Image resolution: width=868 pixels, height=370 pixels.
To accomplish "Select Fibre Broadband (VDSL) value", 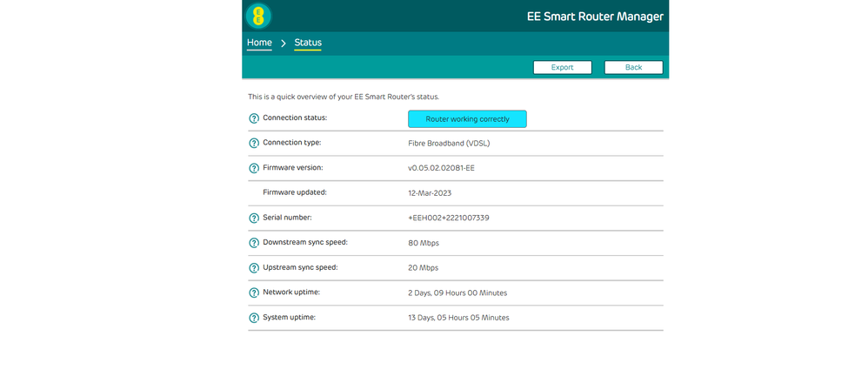I will [449, 144].
